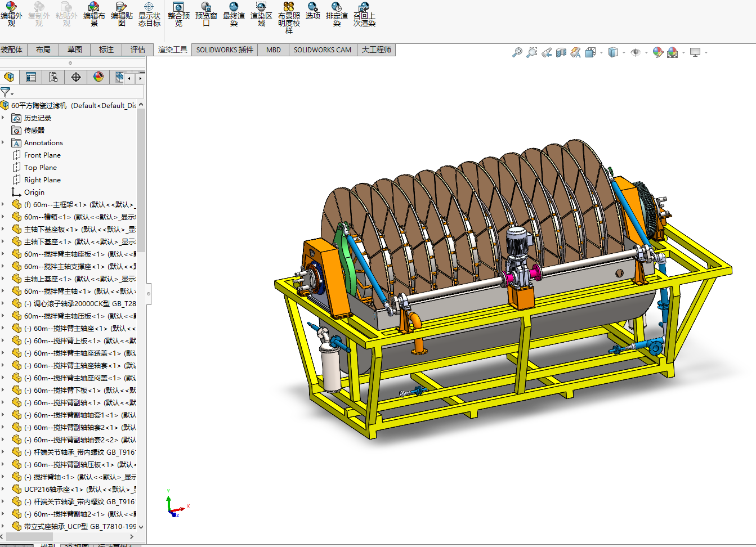This screenshot has height=547, width=756.
Task: Click View Orientation cube icon
Action: tap(591, 52)
